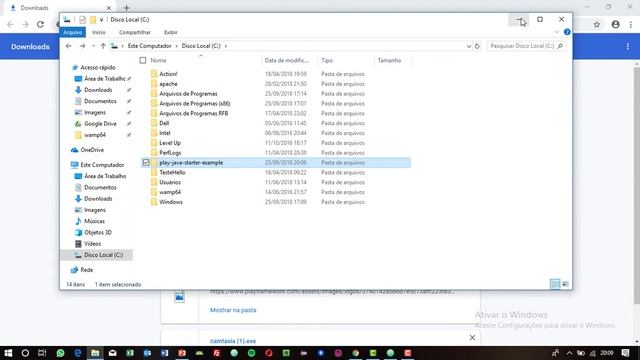Refresh the current folder view
Viewport: 640px width, 360px height.
point(477,46)
